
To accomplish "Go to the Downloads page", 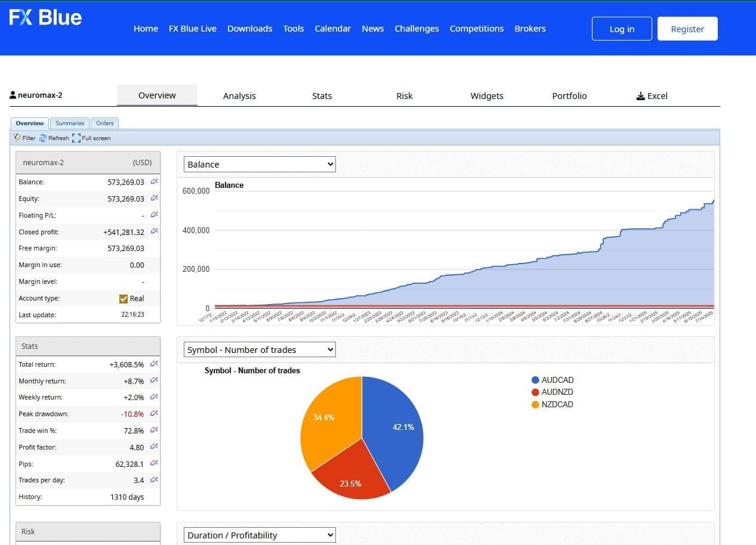I will (250, 29).
